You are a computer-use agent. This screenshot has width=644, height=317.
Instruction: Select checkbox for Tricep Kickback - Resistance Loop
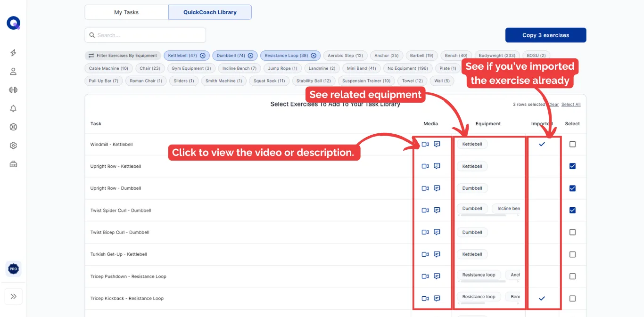(x=572, y=298)
